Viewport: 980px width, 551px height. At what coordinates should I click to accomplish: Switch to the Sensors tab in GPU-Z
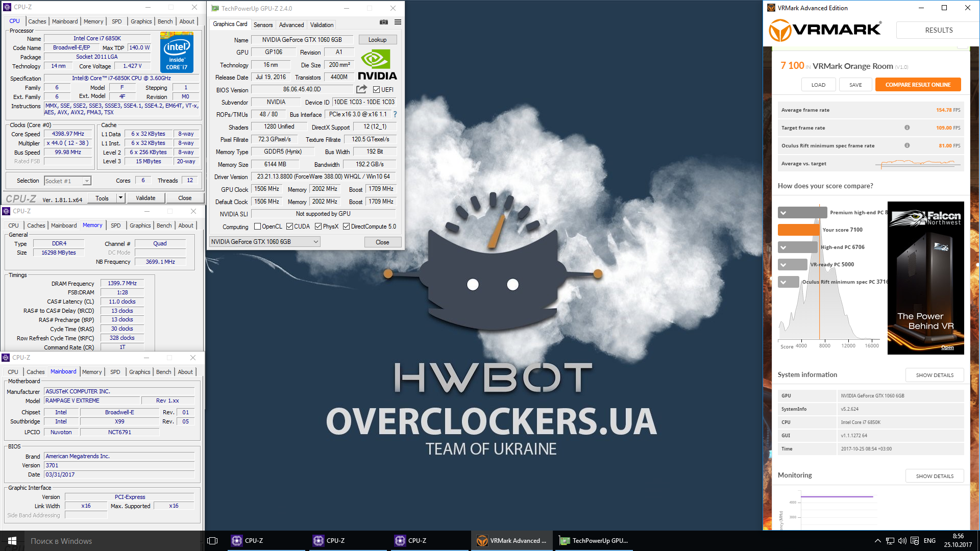(x=263, y=24)
